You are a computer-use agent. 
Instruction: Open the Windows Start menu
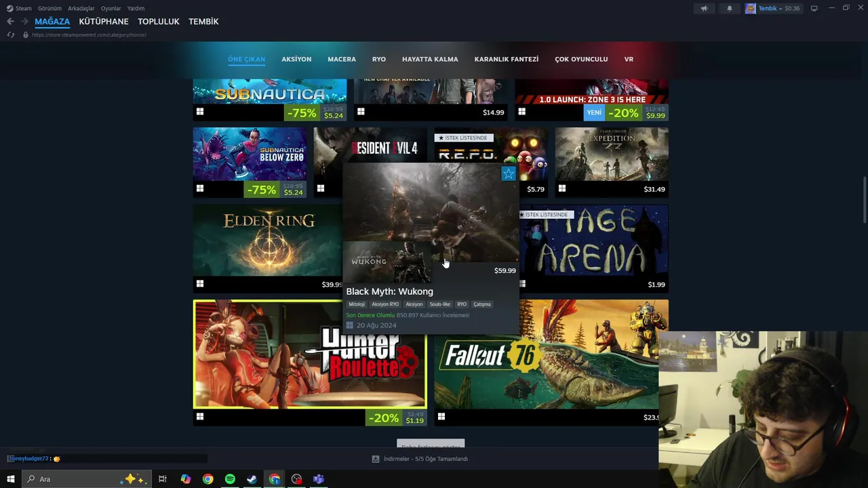10,479
